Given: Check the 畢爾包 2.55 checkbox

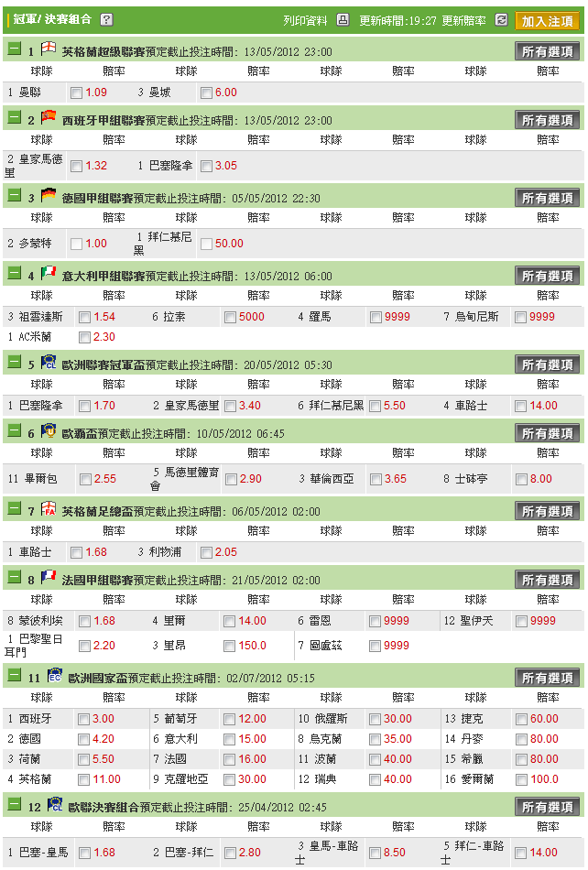Looking at the screenshot, I should 85,479.
